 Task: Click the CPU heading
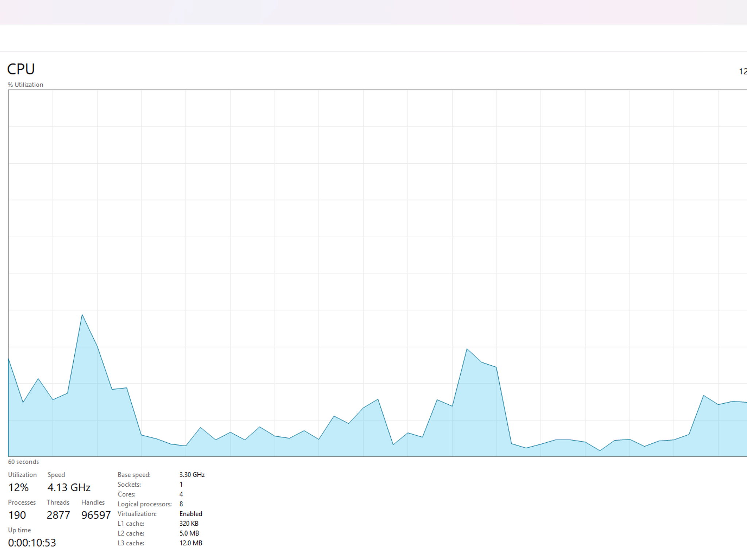point(21,69)
